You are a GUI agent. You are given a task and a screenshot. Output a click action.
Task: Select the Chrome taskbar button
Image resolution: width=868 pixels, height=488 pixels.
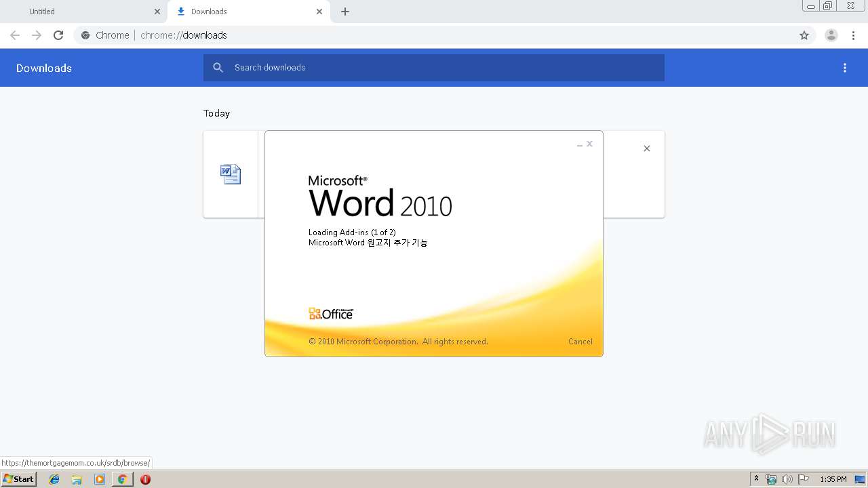click(122, 479)
